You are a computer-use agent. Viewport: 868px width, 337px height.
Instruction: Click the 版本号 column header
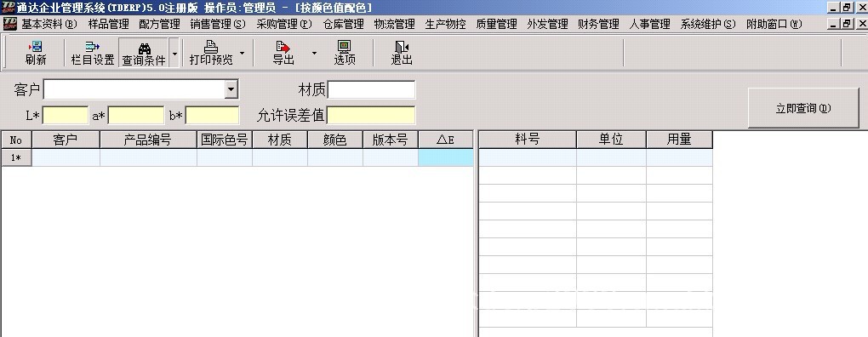(391, 140)
